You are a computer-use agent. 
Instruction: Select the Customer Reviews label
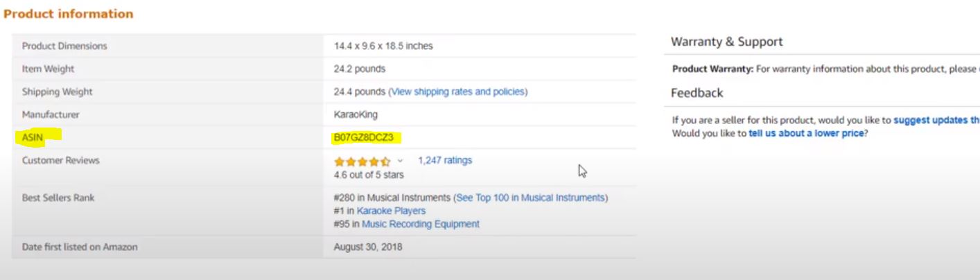point(61,160)
